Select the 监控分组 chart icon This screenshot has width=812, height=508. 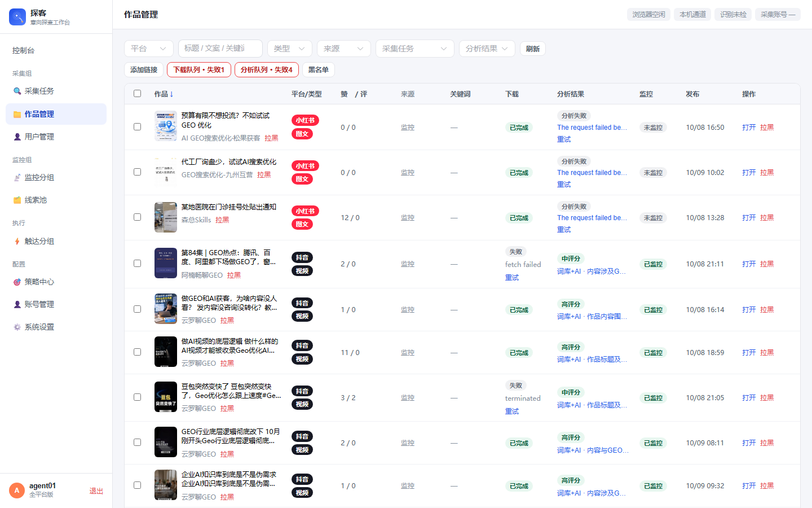point(17,177)
